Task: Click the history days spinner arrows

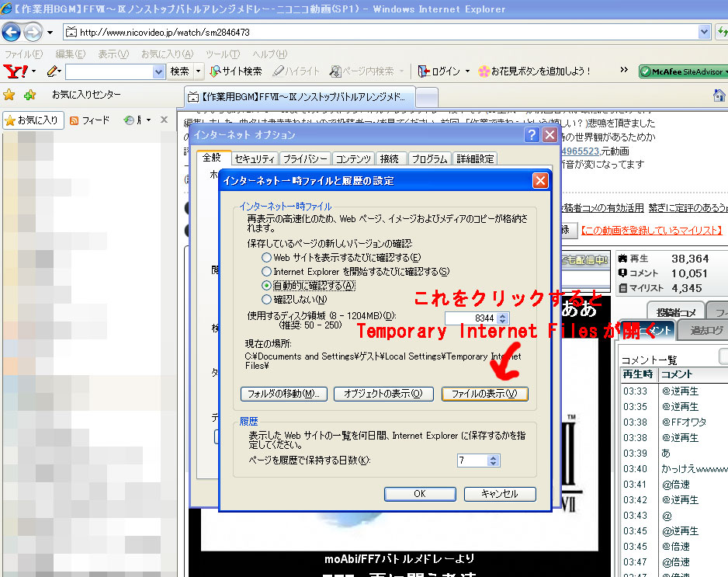Action: [493, 461]
